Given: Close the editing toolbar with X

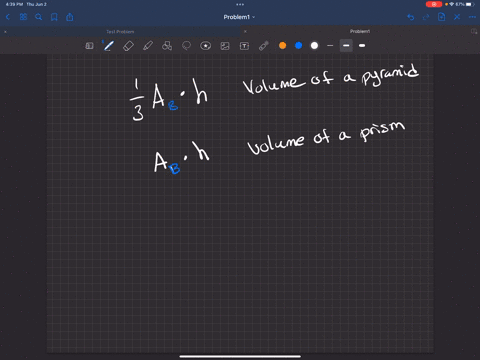Looking at the screenshot, I should point(457,17).
